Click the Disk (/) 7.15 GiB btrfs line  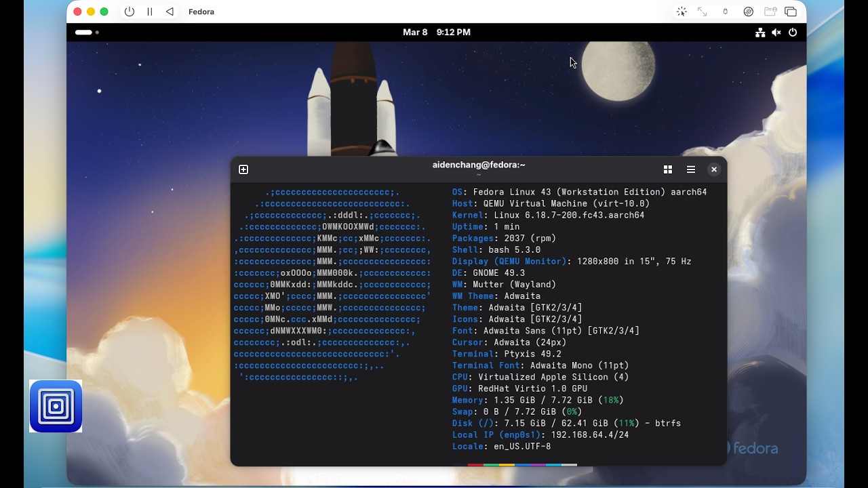point(567,422)
